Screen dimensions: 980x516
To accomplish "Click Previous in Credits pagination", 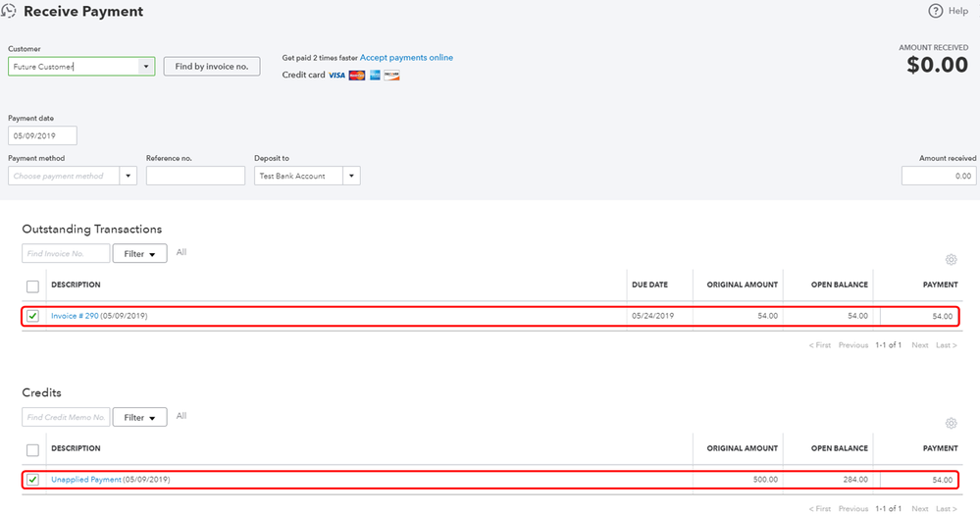I will click(x=853, y=509).
